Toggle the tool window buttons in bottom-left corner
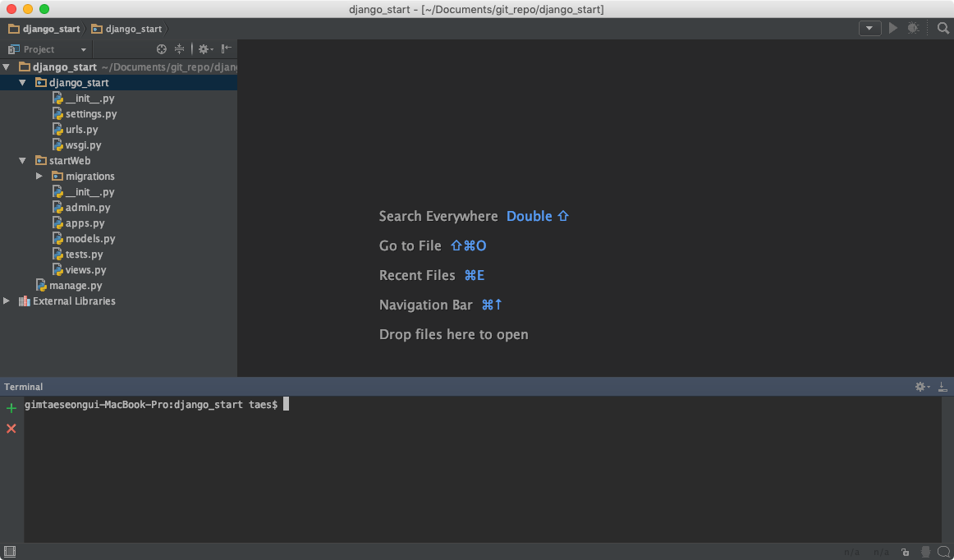Screen dimensions: 954x560 click(x=9, y=552)
